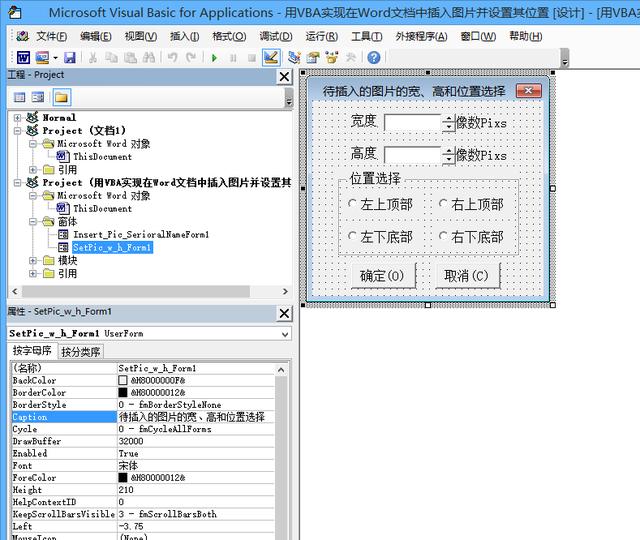Click the 宽度 text input box
Image resolution: width=640 pixels, height=540 pixels.
[412, 122]
